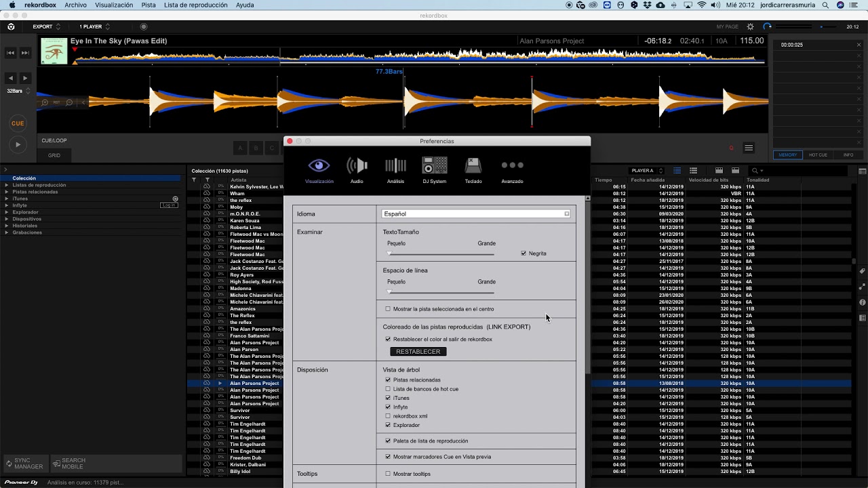Toggle Restablecer el color al salir de rekordbox
This screenshot has height=488, width=868.
click(x=388, y=339)
